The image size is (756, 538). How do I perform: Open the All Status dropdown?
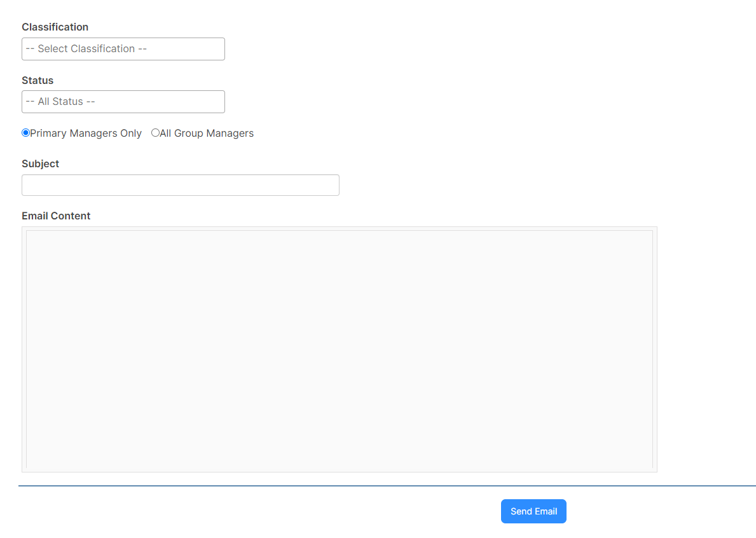pyautogui.click(x=123, y=102)
